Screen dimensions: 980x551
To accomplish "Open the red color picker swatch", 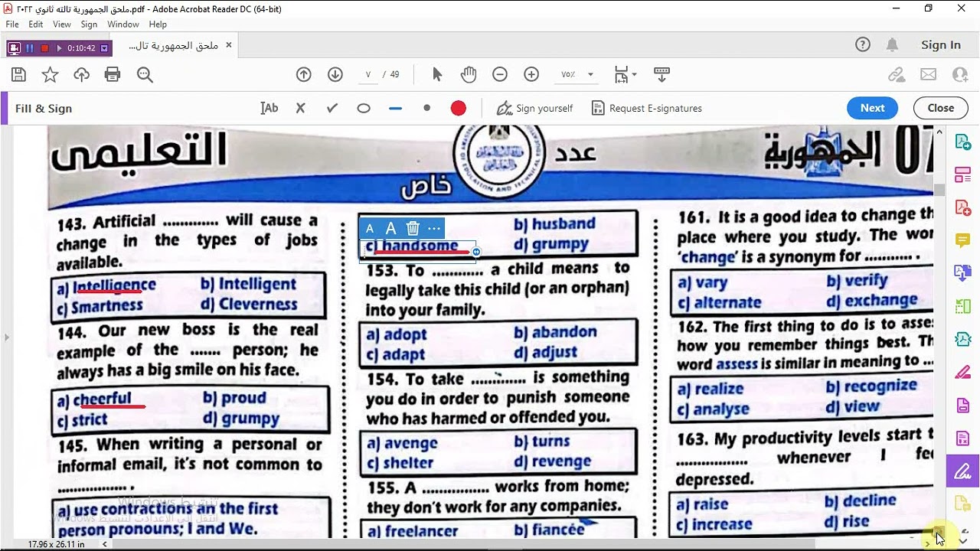I will click(x=459, y=108).
